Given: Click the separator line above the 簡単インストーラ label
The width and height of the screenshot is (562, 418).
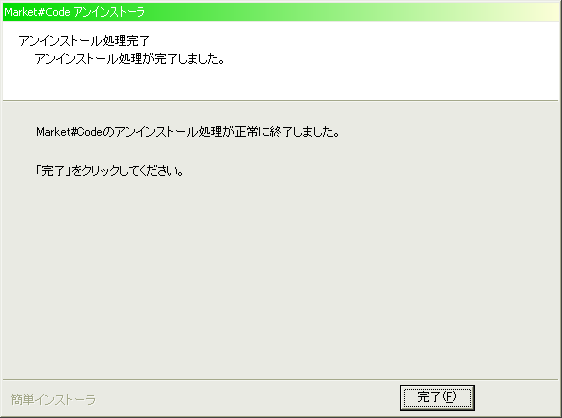Looking at the screenshot, I should 281,379.
